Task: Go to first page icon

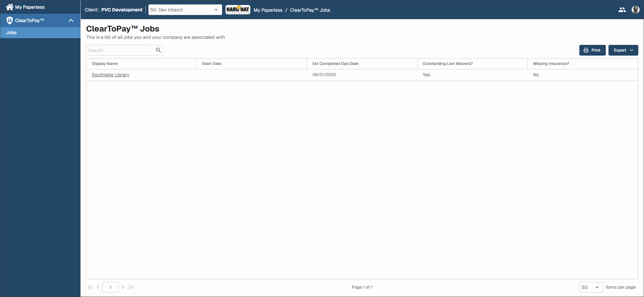Action: (x=90, y=287)
